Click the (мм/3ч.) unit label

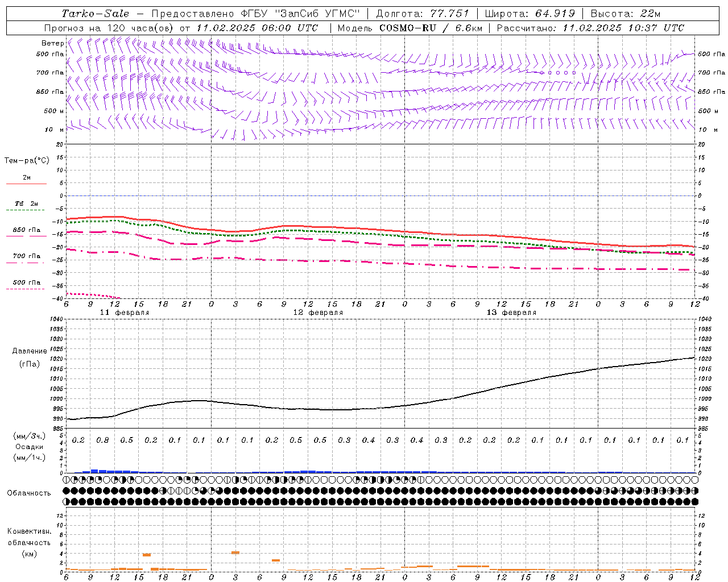(29, 436)
